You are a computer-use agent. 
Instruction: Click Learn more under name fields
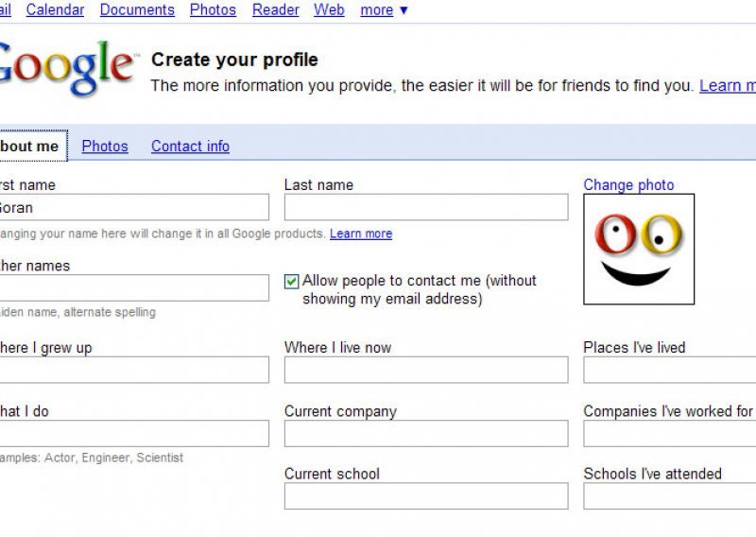coord(361,234)
